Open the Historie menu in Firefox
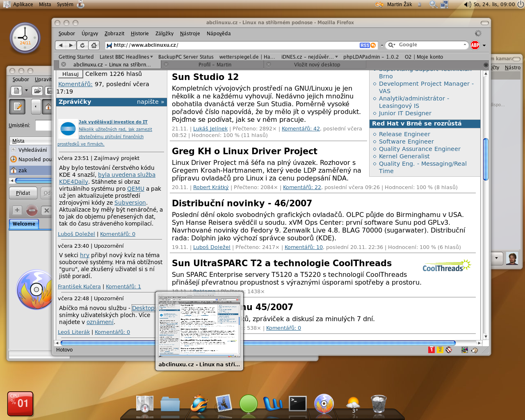Screen dimensions: 525x420 click(x=140, y=34)
